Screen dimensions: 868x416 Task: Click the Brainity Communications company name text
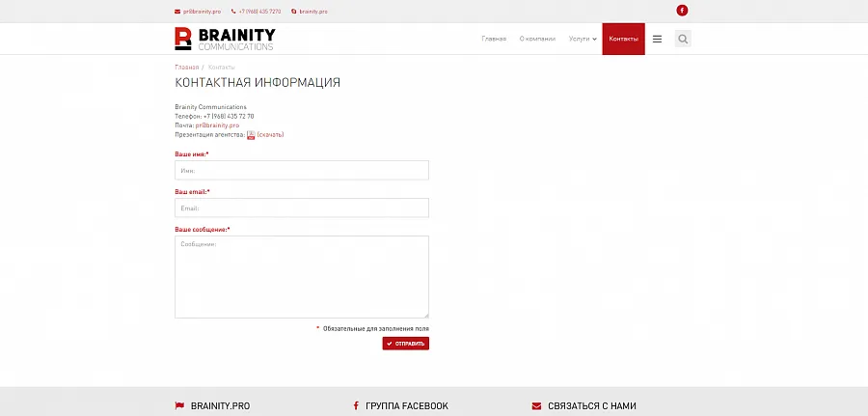click(210, 107)
